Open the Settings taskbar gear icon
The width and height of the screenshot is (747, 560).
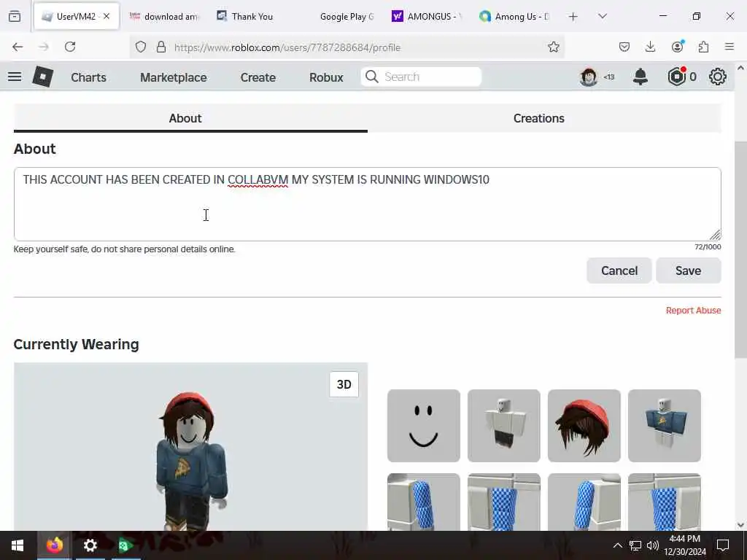[x=90, y=545]
